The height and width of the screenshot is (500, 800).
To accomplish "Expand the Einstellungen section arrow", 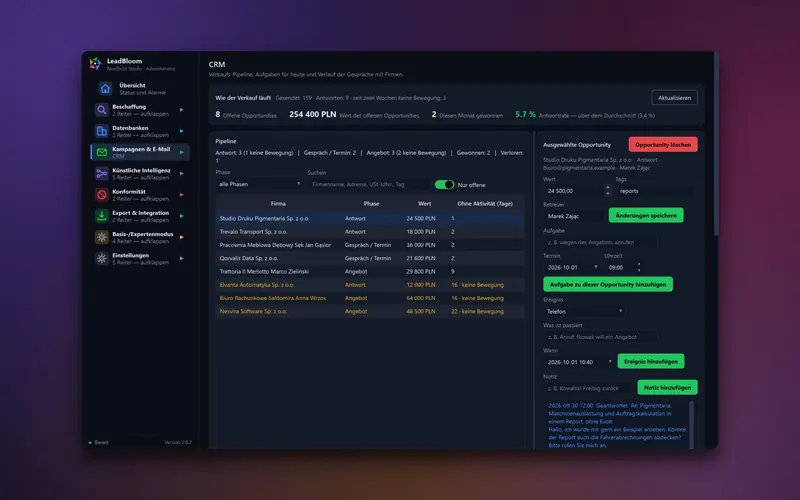I will [x=182, y=258].
